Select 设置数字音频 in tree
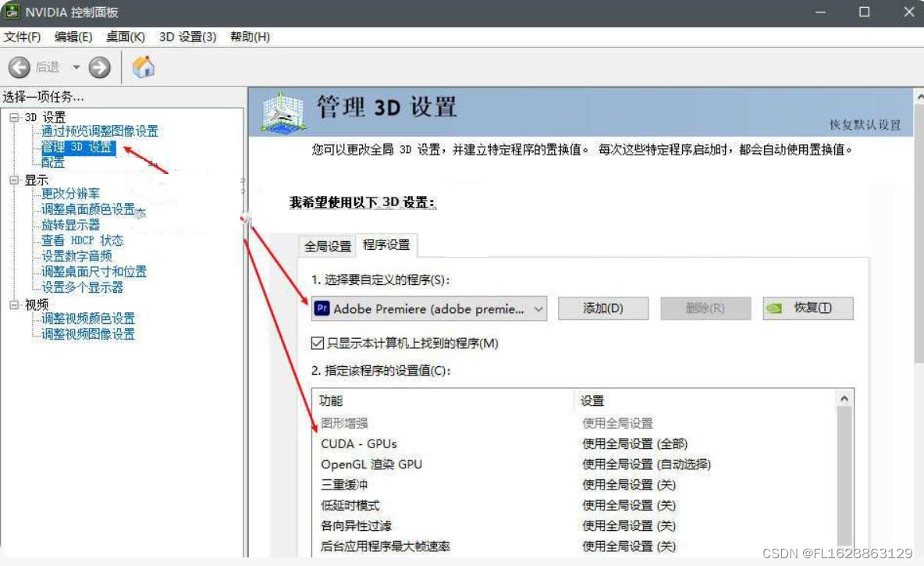 [x=76, y=256]
